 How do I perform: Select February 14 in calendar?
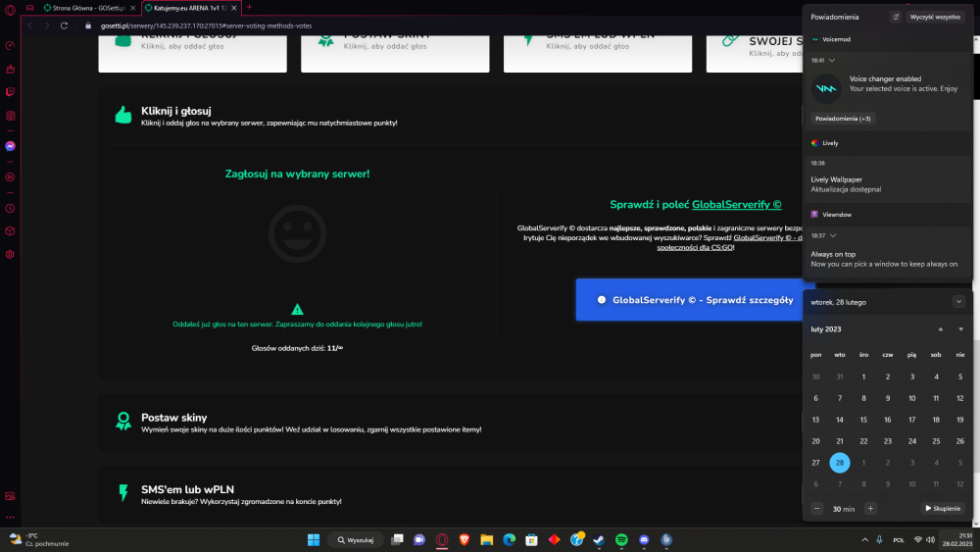(840, 420)
